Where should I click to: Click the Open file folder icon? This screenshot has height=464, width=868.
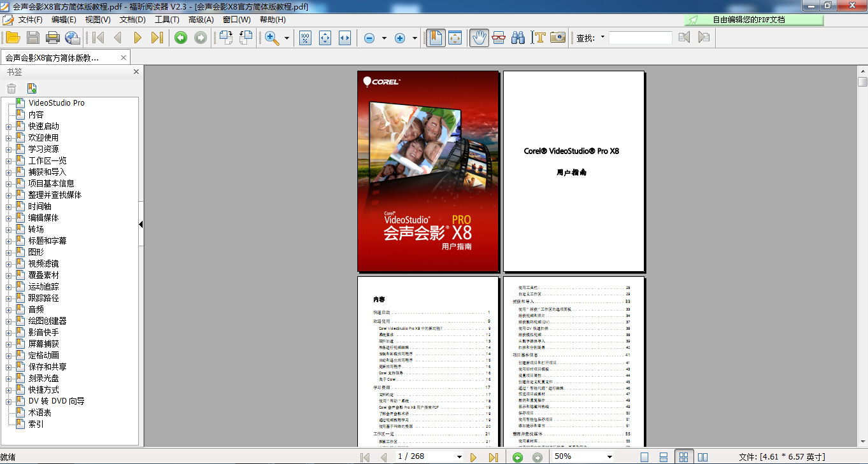(x=13, y=38)
